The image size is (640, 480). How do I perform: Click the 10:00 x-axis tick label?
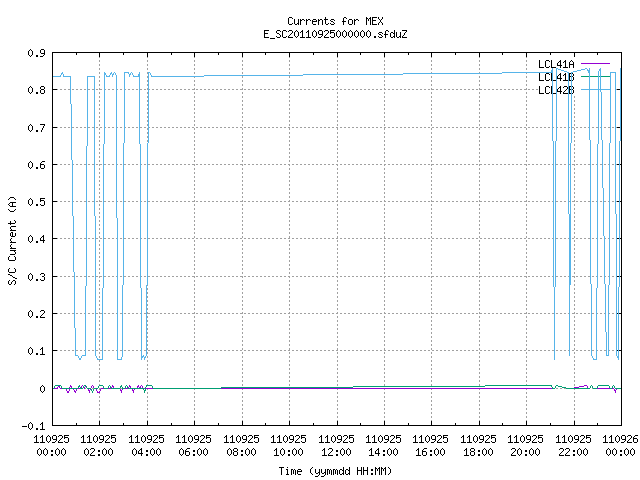288,446
